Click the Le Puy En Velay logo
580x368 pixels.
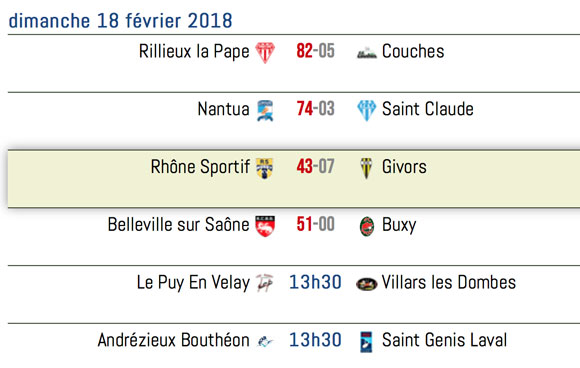[x=265, y=283]
